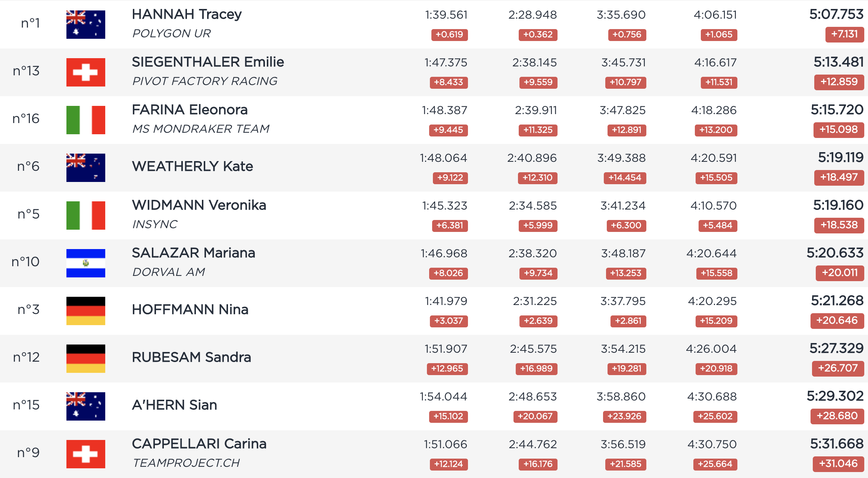
Task: Click the n°13 bib number
Action: (x=26, y=71)
